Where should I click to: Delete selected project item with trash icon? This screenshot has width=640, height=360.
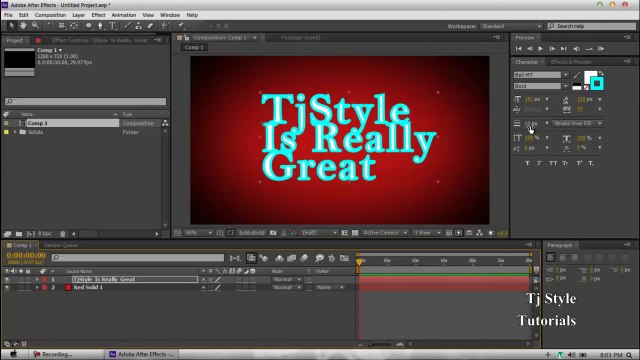[62, 234]
